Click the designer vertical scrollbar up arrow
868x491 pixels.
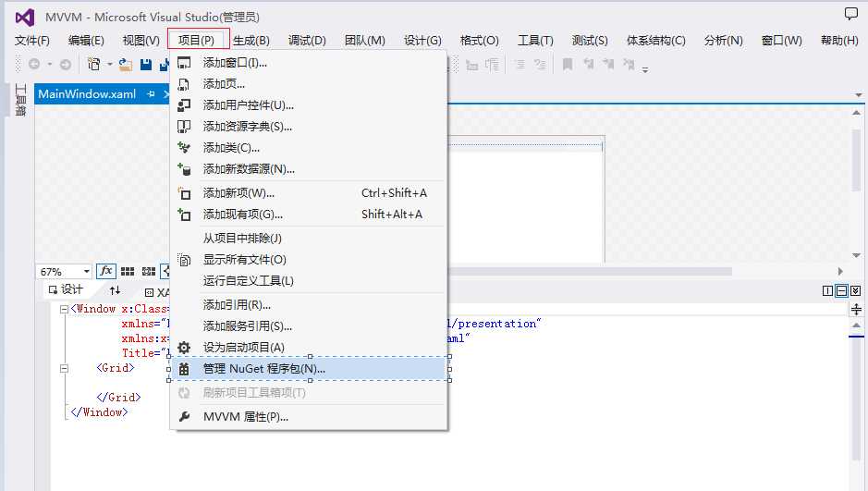856,113
